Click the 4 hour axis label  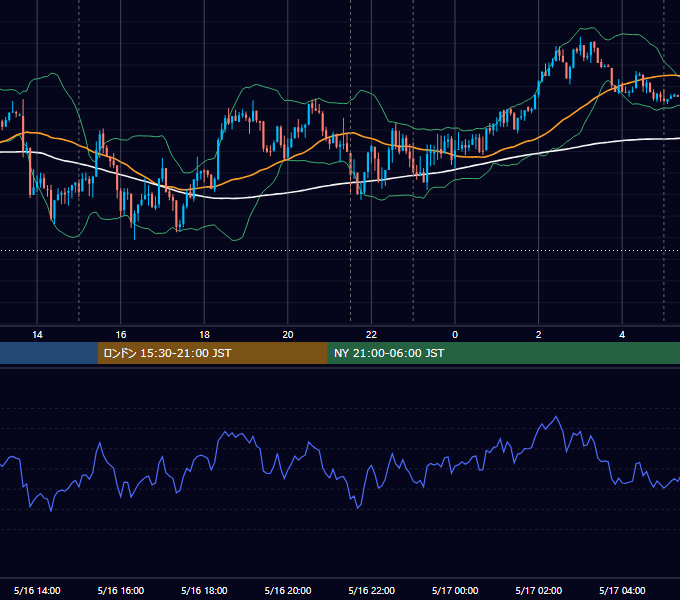tap(622, 335)
